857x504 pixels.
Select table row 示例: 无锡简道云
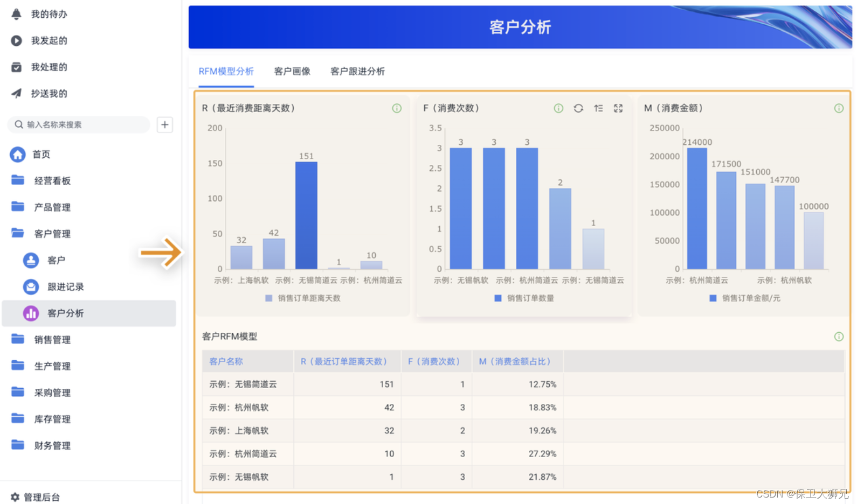click(523, 384)
